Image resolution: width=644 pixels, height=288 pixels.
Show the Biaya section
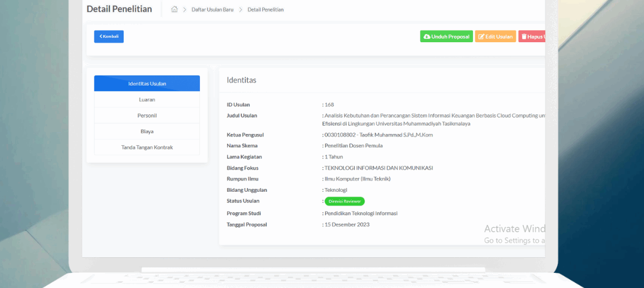[x=147, y=131]
